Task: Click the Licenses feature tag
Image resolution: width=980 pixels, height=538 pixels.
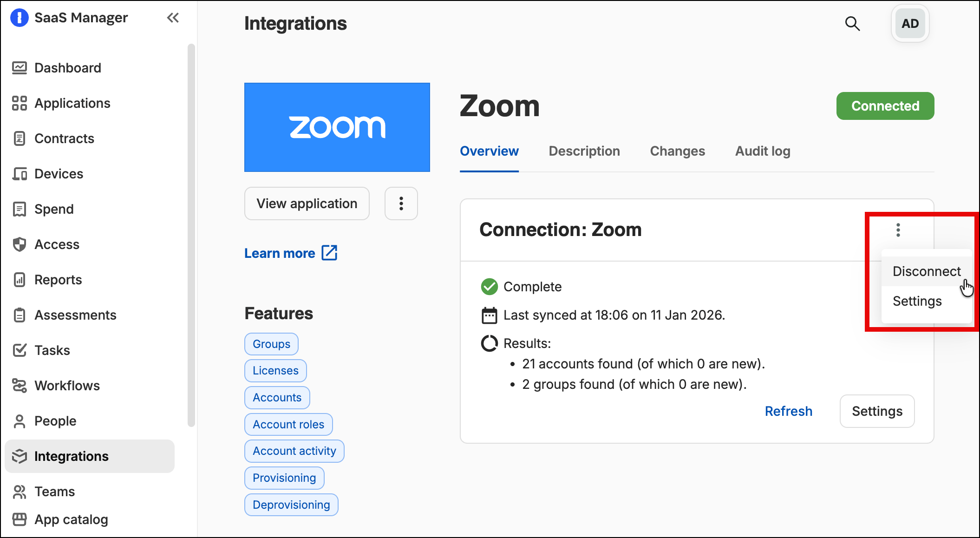Action: [275, 370]
